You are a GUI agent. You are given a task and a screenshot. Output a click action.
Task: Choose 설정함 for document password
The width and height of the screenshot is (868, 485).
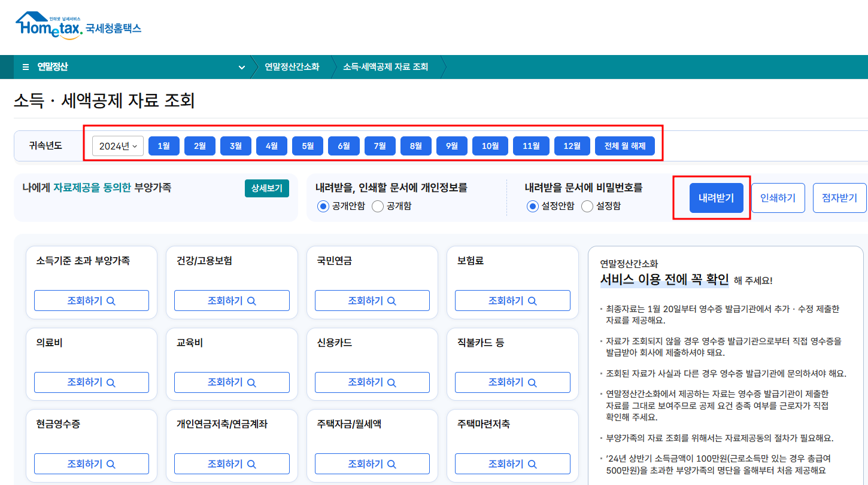click(x=601, y=206)
